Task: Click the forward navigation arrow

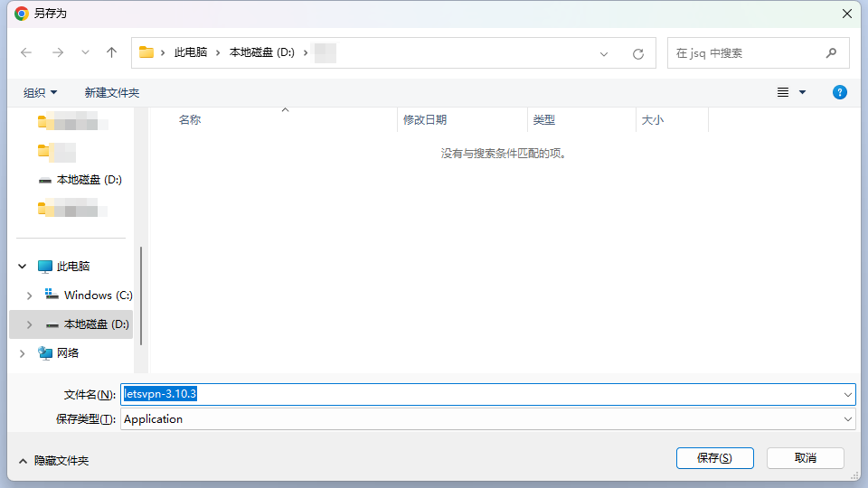Action: pyautogui.click(x=58, y=53)
